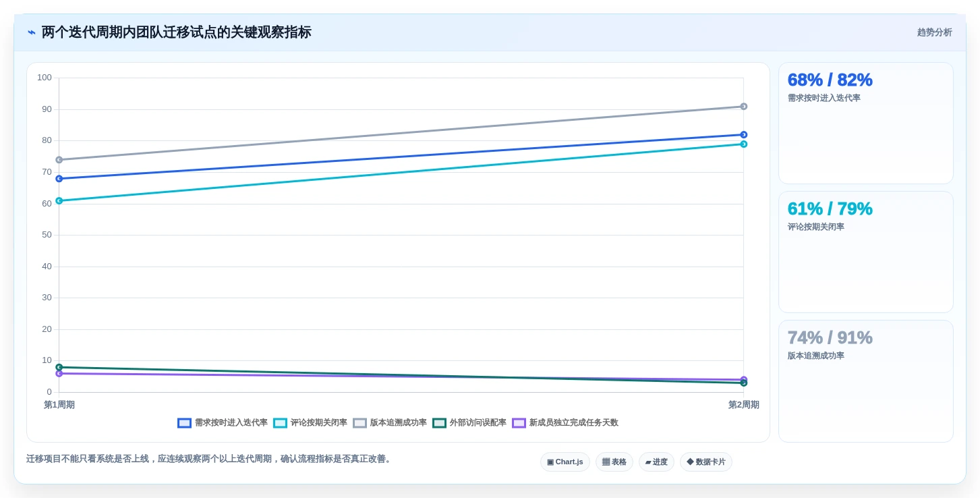Click the green data point at 第1周期 (8)
The width and height of the screenshot is (980, 498).
(x=59, y=368)
